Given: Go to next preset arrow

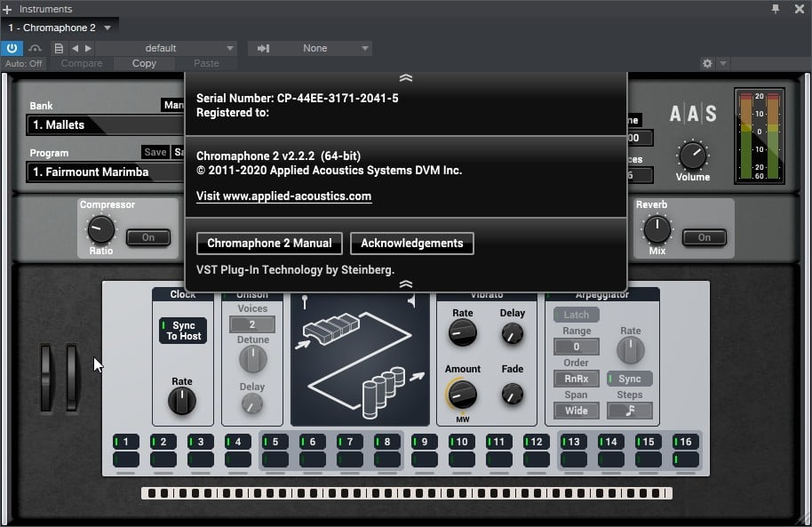Looking at the screenshot, I should coord(88,48).
